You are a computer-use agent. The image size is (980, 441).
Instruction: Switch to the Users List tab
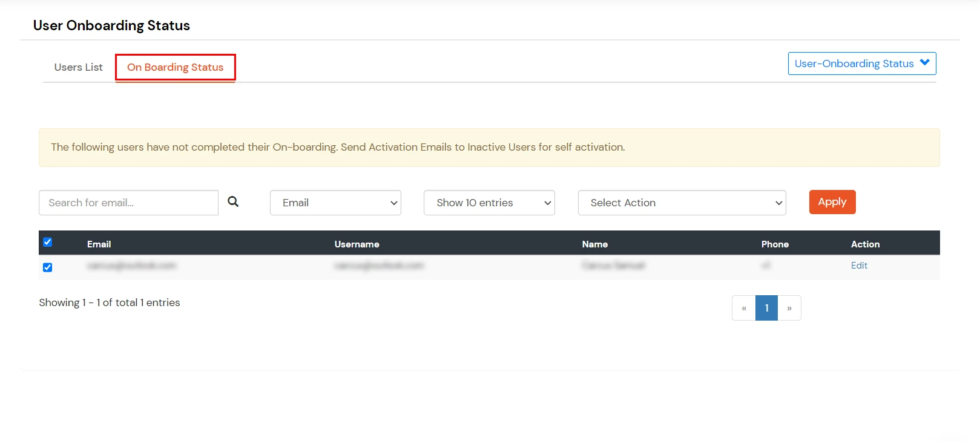pos(79,67)
